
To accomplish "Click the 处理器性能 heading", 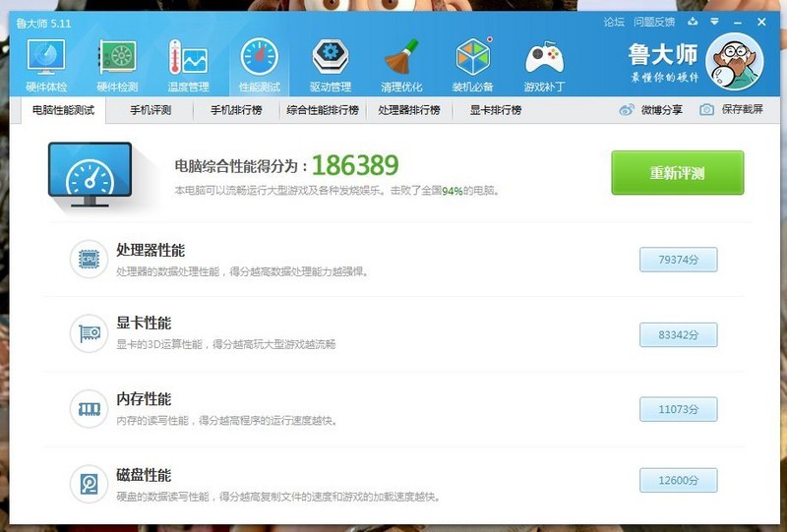I will [x=151, y=250].
